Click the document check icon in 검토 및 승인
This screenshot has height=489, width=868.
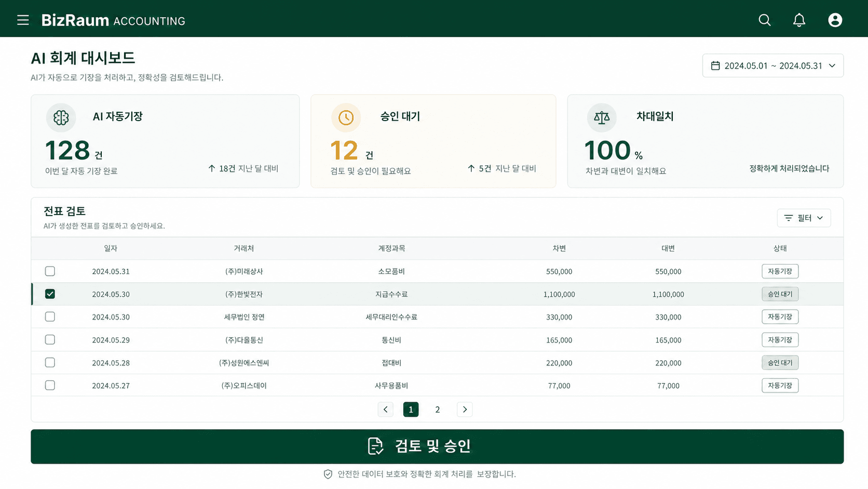click(375, 446)
